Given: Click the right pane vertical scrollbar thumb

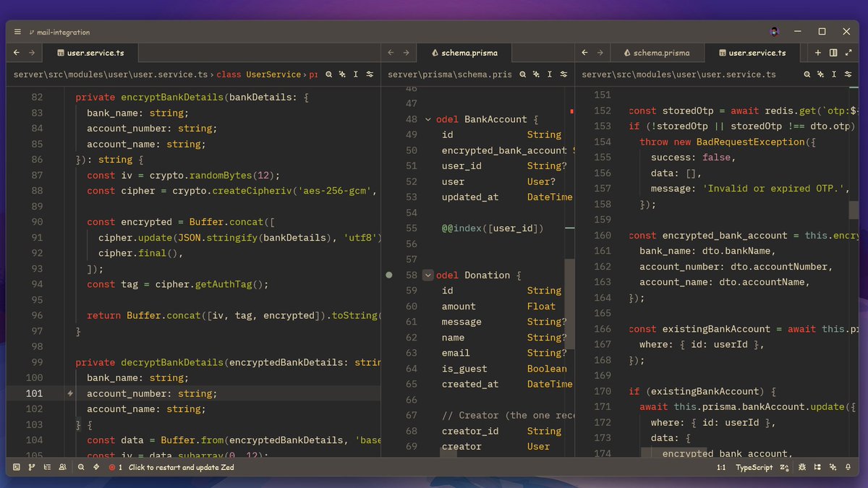Looking at the screenshot, I should tap(854, 210).
